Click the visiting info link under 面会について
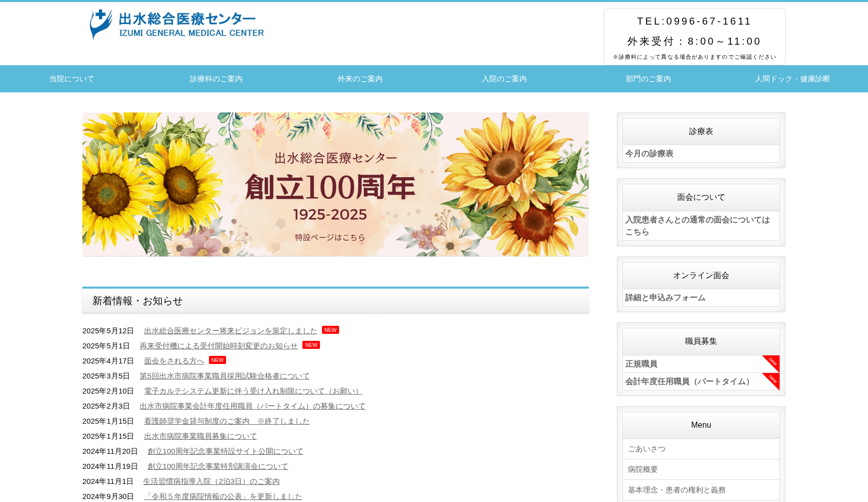Image resolution: width=868 pixels, height=502 pixels. [x=697, y=226]
